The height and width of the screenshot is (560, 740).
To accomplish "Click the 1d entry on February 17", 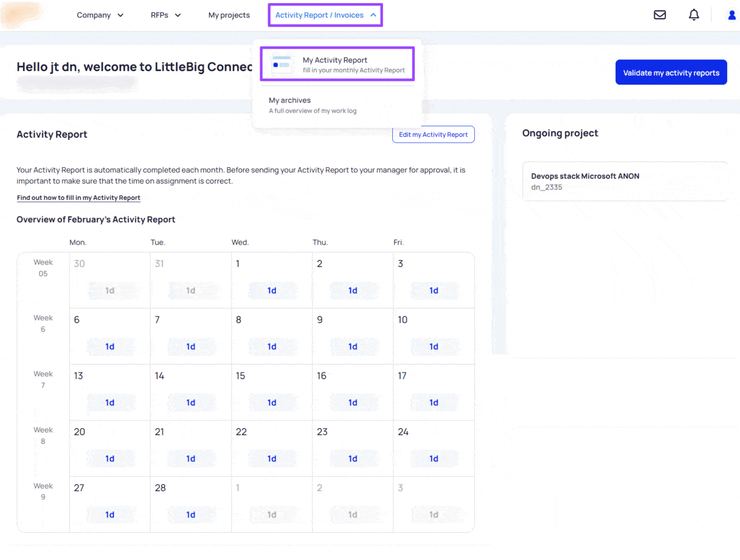I will pyautogui.click(x=434, y=403).
